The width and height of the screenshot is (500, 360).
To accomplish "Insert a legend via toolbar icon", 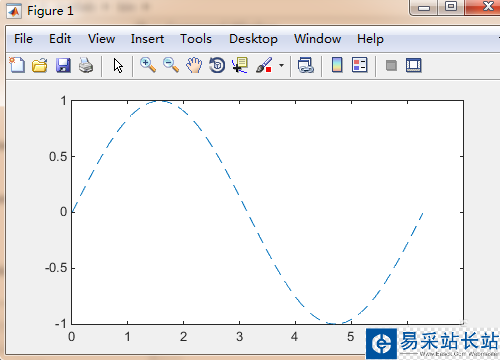I will (x=360, y=65).
